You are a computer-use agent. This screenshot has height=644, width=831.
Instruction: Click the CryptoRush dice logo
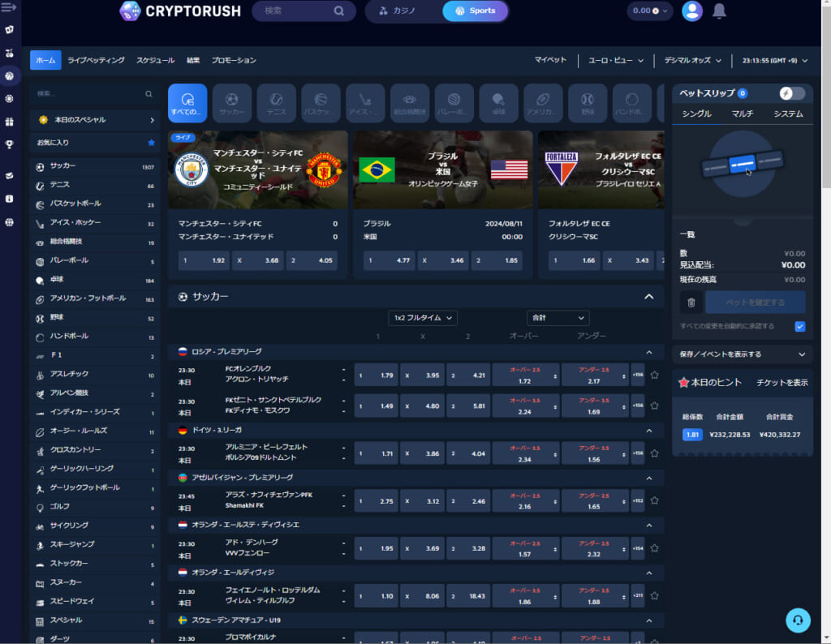pyautogui.click(x=129, y=11)
